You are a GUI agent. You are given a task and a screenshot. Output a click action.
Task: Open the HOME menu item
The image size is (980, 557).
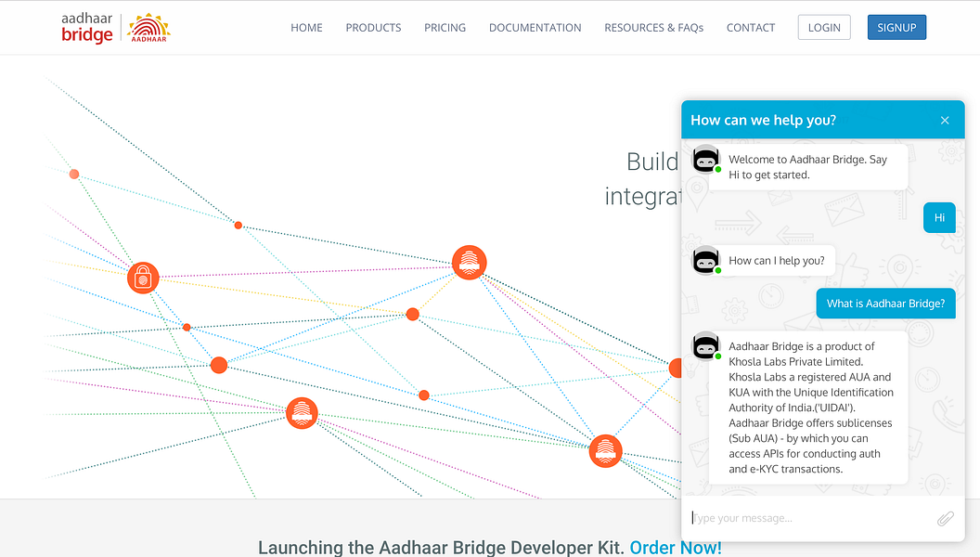point(306,28)
